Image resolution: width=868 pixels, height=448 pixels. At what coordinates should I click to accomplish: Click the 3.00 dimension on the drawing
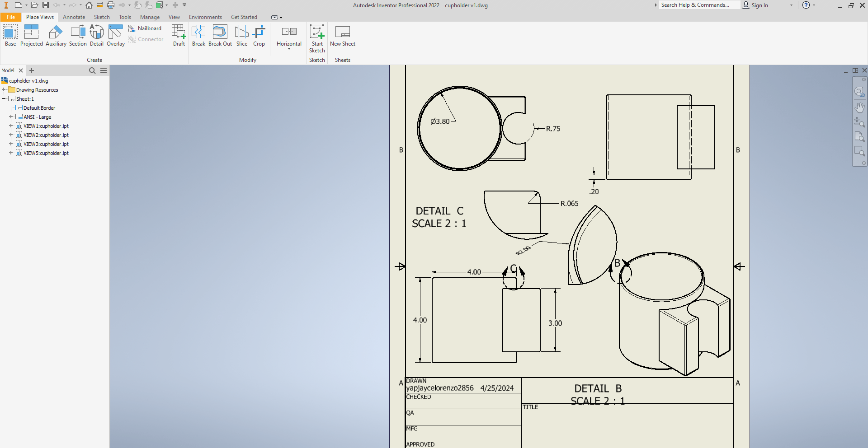click(x=555, y=323)
